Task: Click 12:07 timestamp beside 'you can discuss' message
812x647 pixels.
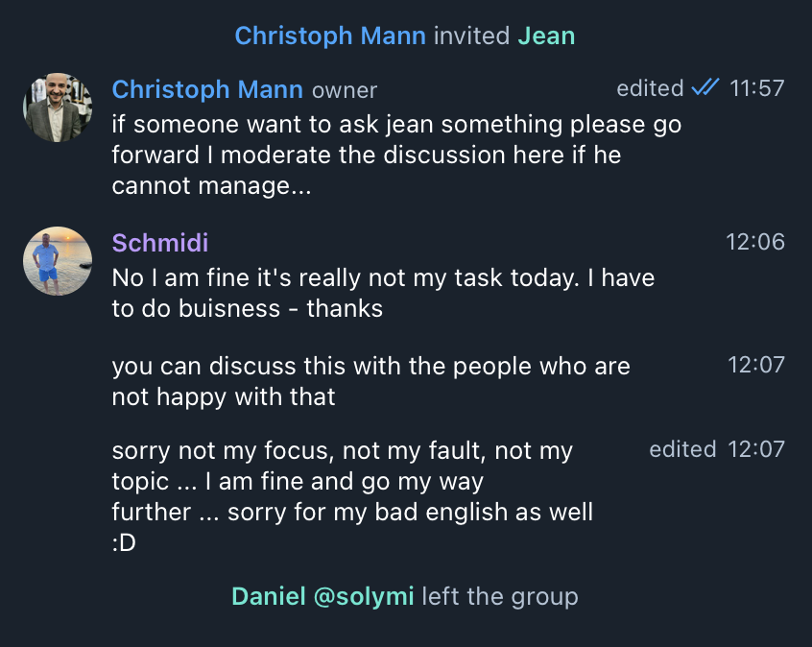Action: (756, 365)
